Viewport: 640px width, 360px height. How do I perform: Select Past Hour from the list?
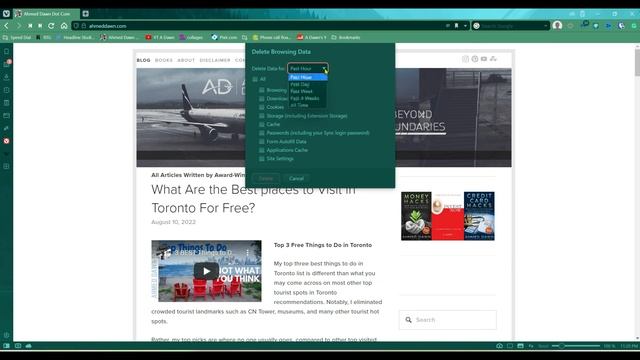(308, 78)
